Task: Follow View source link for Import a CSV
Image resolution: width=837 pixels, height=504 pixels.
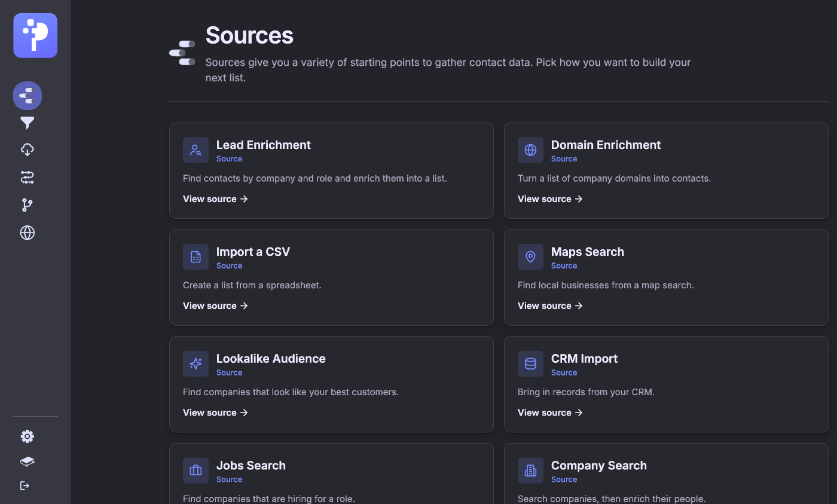Action: [x=215, y=306]
